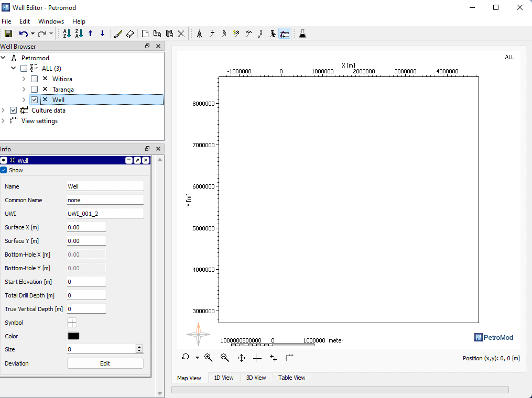
Task: Sort wells ascending with the A-Z icon
Action: pyautogui.click(x=67, y=34)
